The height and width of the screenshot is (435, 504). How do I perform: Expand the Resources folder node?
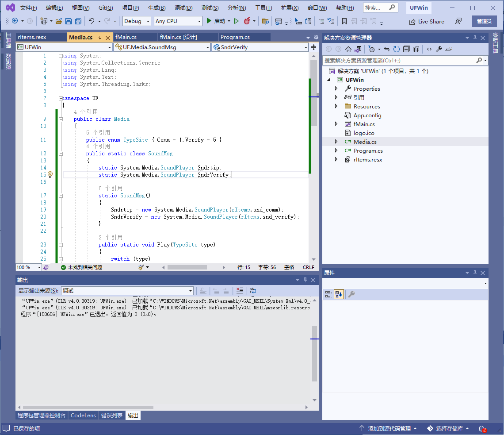click(336, 106)
